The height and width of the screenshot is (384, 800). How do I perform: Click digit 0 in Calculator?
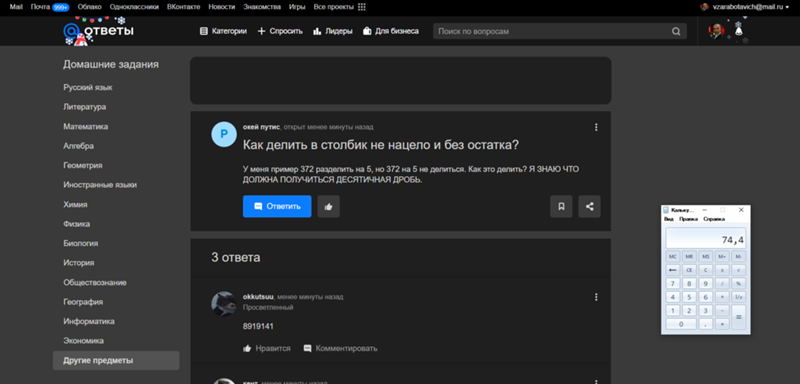click(x=681, y=324)
